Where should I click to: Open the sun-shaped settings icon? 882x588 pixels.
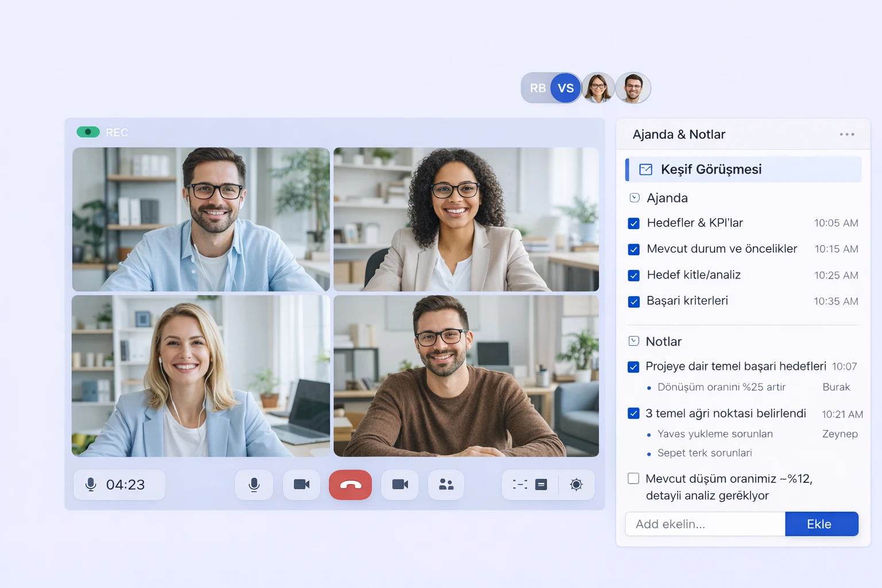pos(576,485)
